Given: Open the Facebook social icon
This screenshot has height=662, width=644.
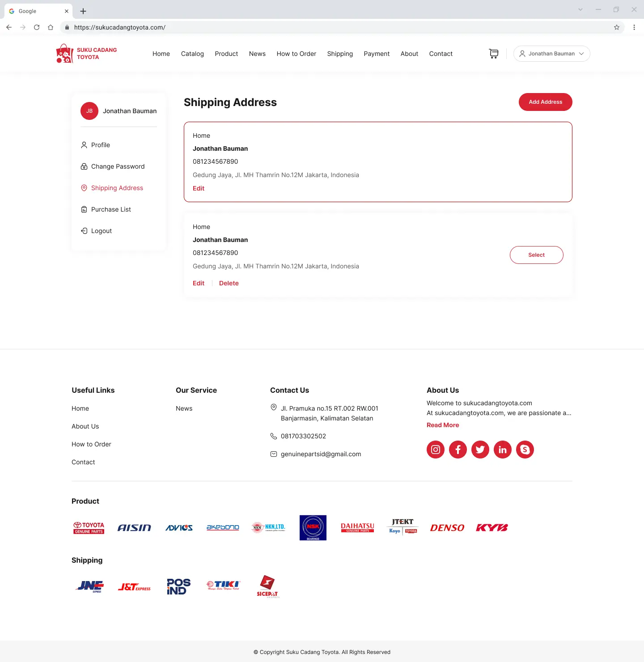Looking at the screenshot, I should tap(458, 450).
